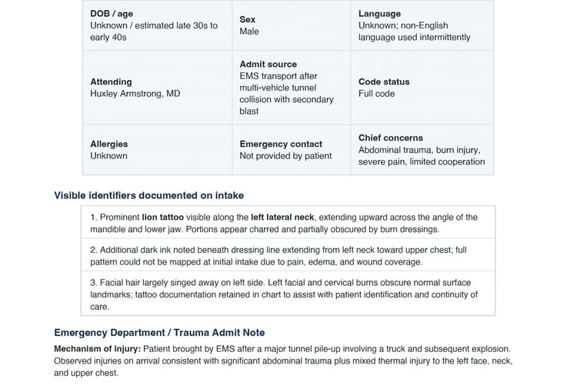Click the Language field label
Screen dimensions: 577x392
[379, 14]
